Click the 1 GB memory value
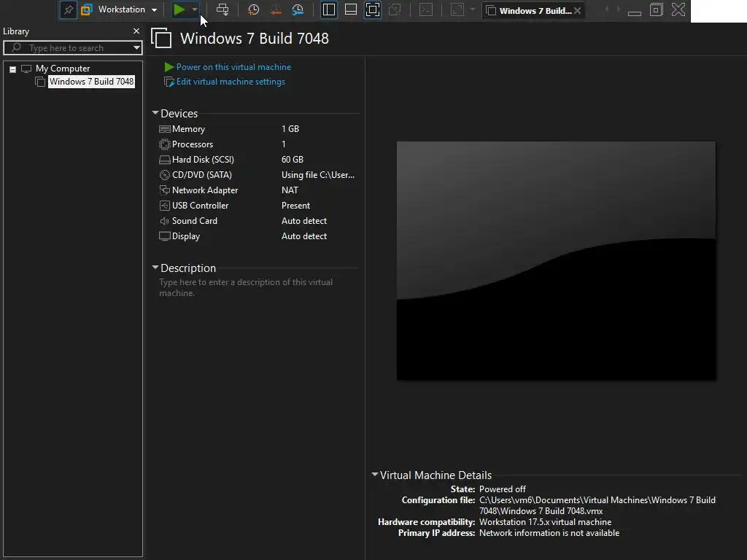The width and height of the screenshot is (747, 560). (x=290, y=129)
